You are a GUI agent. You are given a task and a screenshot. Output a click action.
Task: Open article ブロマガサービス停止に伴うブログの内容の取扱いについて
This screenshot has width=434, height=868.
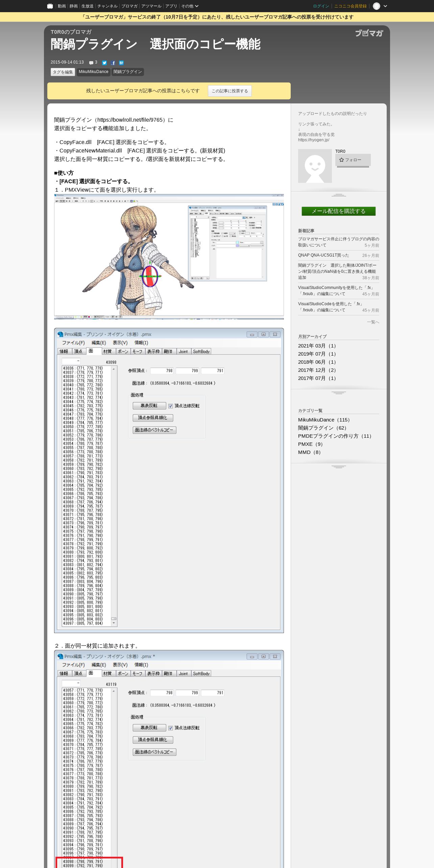[339, 242]
